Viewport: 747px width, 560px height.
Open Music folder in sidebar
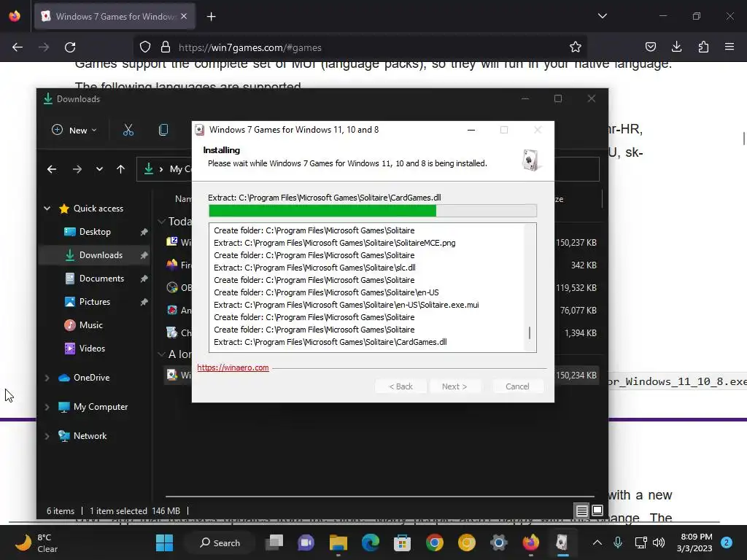tap(90, 325)
